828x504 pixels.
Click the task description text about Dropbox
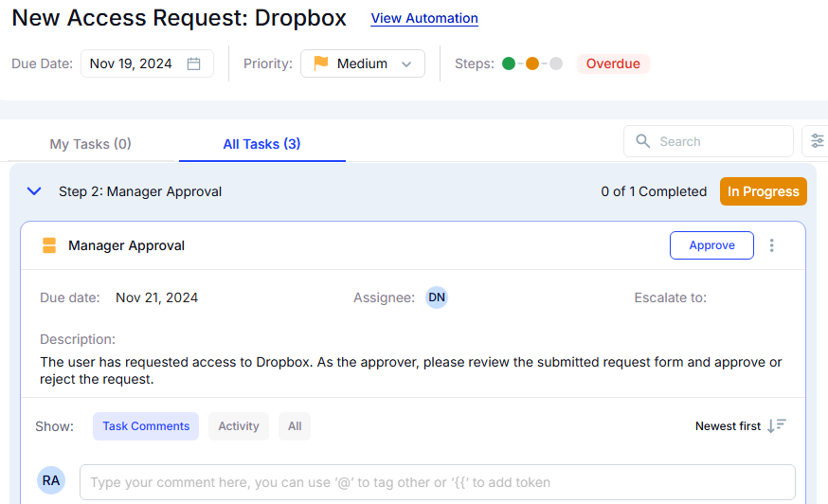(x=411, y=370)
